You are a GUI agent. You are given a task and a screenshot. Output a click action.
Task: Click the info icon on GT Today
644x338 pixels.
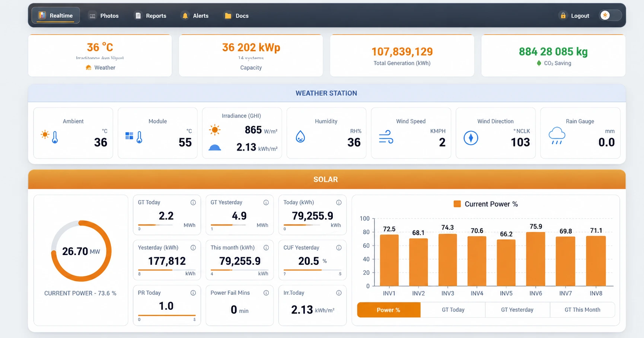(193, 203)
